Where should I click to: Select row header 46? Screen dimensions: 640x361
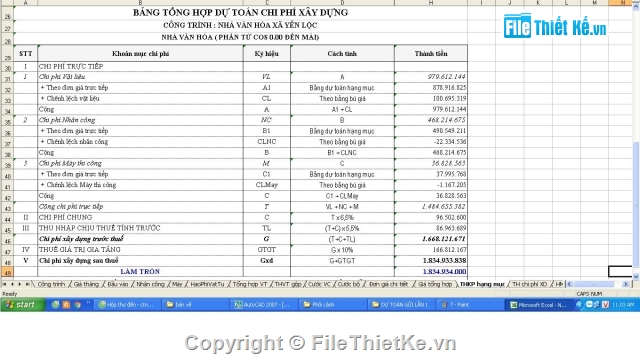(7, 239)
